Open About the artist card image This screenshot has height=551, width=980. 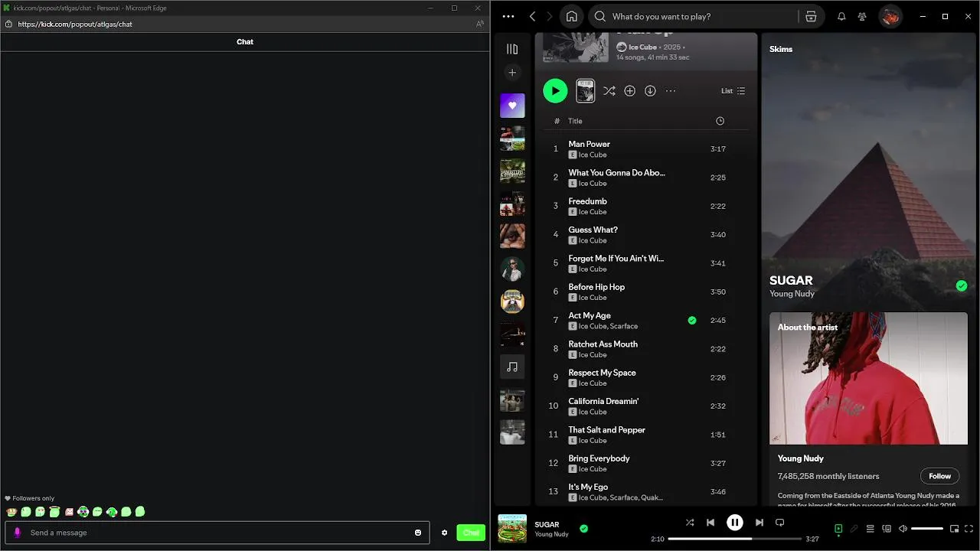click(868, 378)
